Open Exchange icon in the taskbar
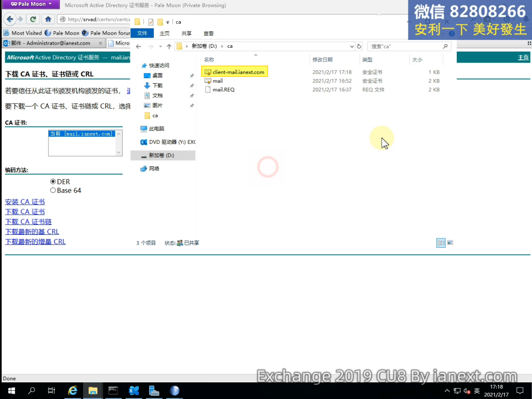Screen dimensions: 532x399 click(134, 391)
